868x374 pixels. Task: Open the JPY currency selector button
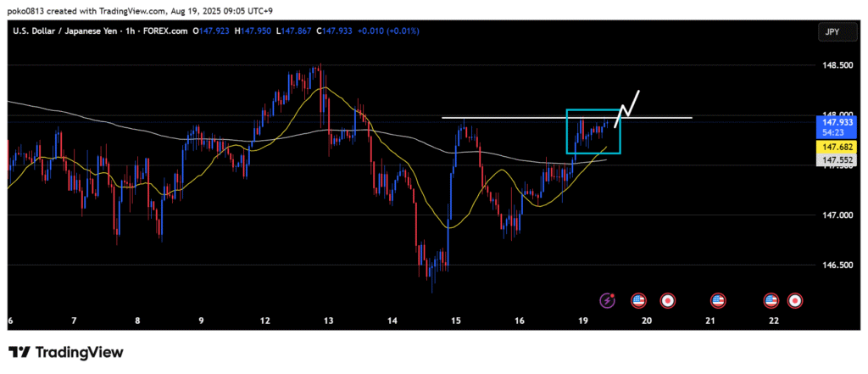(x=832, y=31)
